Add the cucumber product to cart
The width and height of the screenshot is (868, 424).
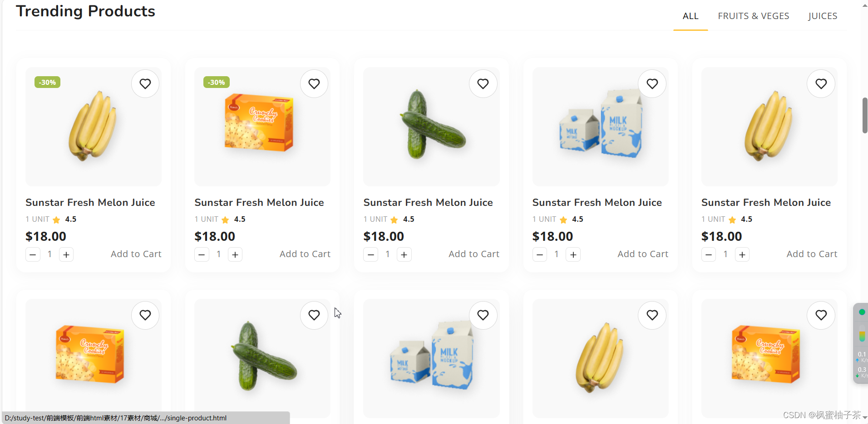click(x=473, y=254)
